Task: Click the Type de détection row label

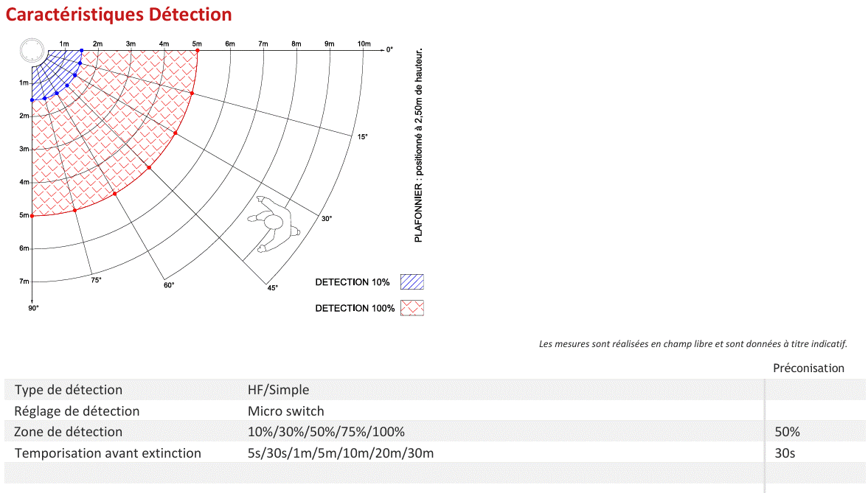Action: tap(69, 390)
